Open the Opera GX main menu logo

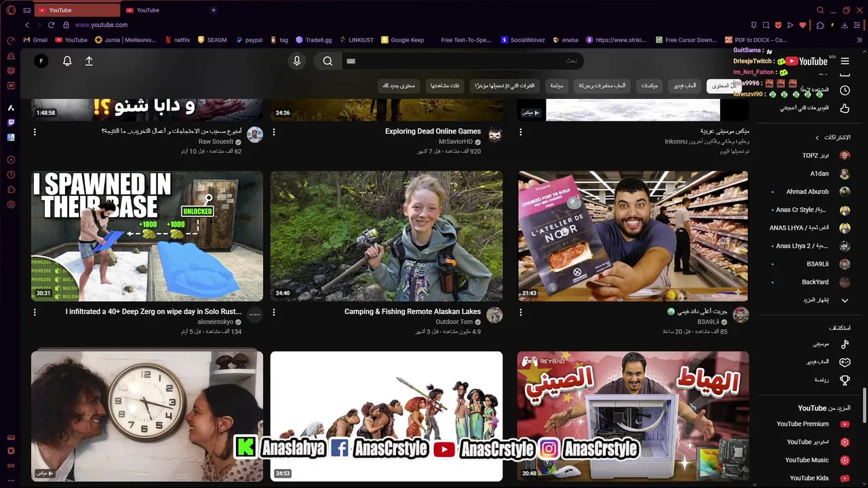[x=9, y=10]
